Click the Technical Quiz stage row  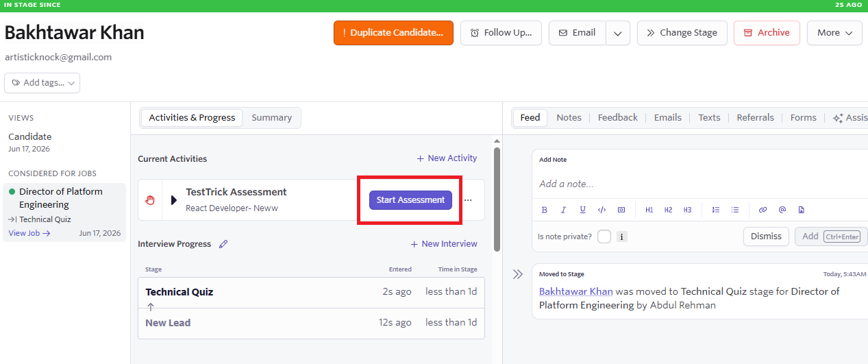pyautogui.click(x=311, y=293)
